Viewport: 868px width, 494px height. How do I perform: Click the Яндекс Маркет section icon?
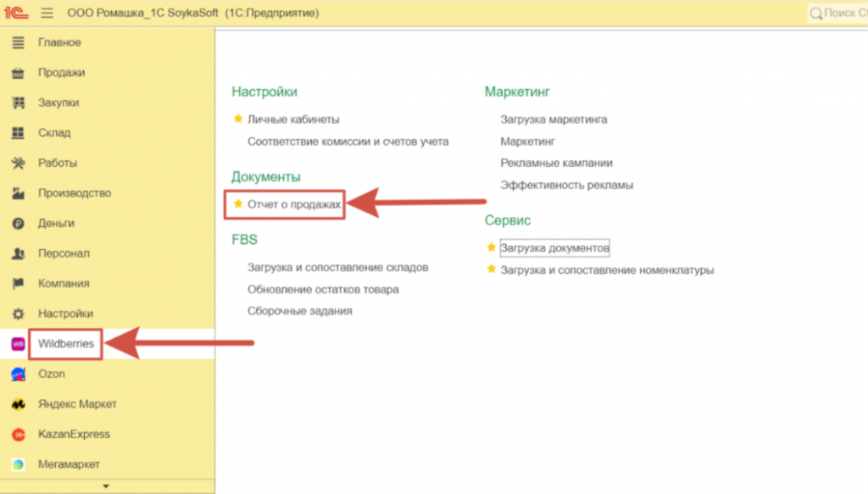coord(17,404)
